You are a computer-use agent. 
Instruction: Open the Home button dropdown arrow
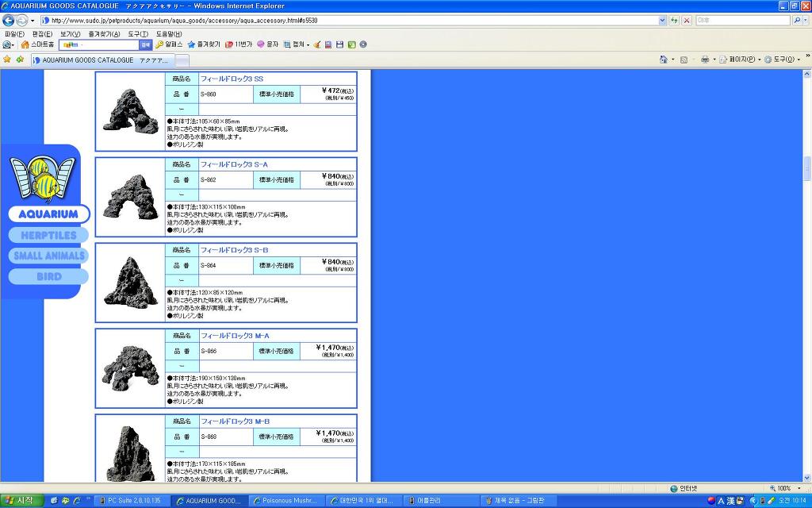click(x=672, y=60)
